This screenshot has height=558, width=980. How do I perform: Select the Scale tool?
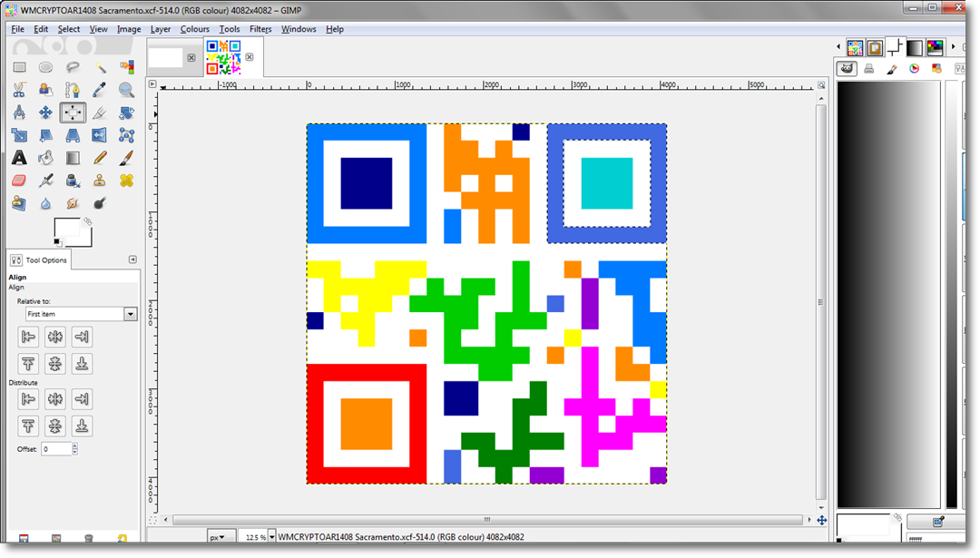19,135
